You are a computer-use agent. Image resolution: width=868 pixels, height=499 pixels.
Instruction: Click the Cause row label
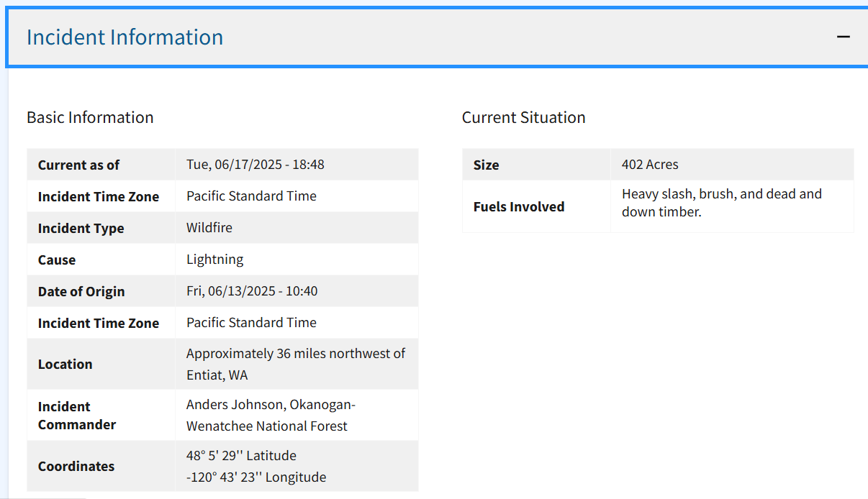[x=57, y=260]
